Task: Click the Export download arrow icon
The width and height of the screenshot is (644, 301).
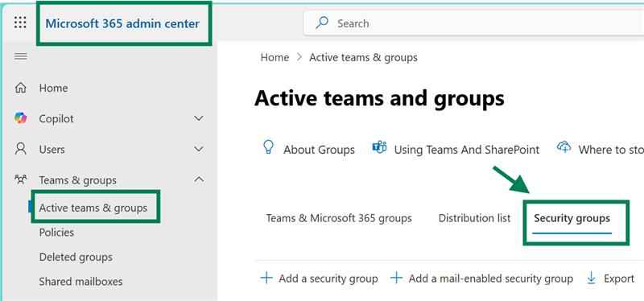Action: tap(591, 278)
